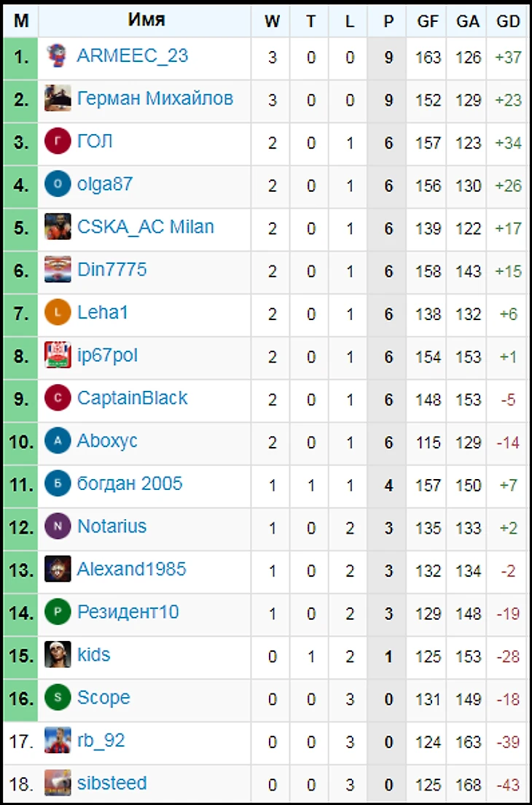Click the kids player avatar photo

click(x=58, y=655)
